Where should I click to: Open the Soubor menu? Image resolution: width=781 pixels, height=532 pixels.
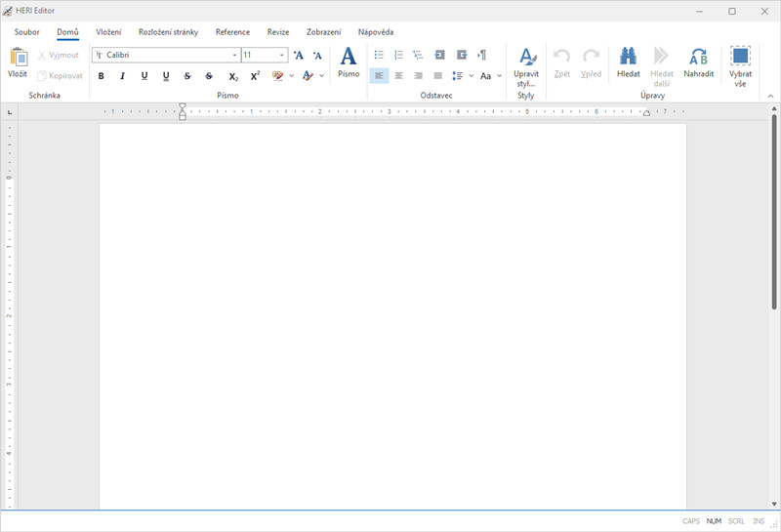[27, 32]
